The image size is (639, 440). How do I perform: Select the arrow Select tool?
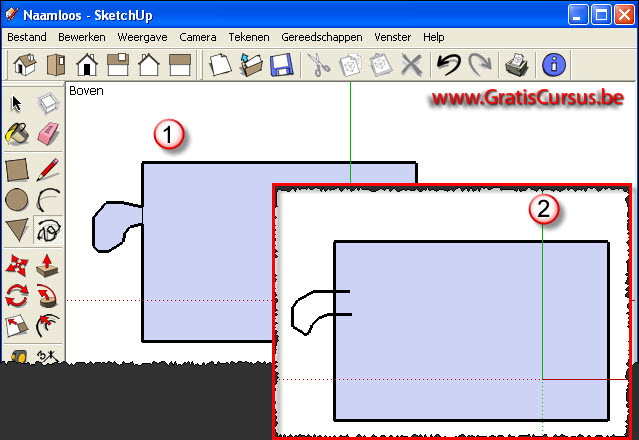click(x=16, y=103)
